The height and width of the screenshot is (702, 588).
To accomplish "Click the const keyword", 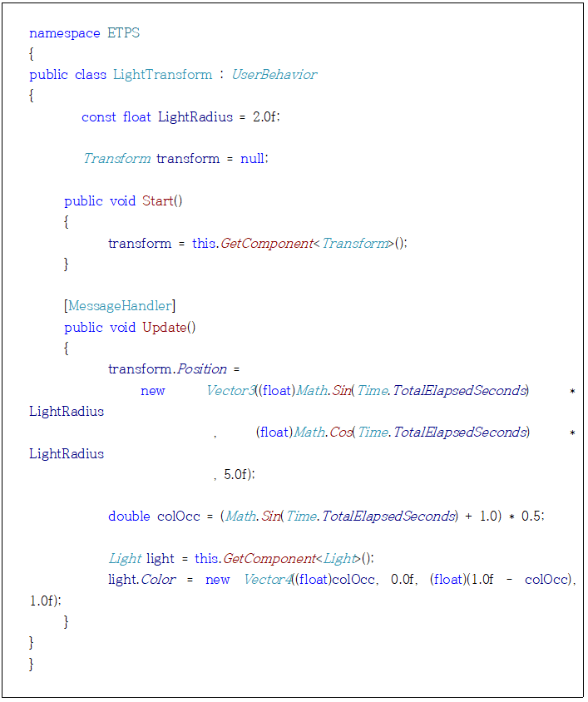I will coord(98,117).
